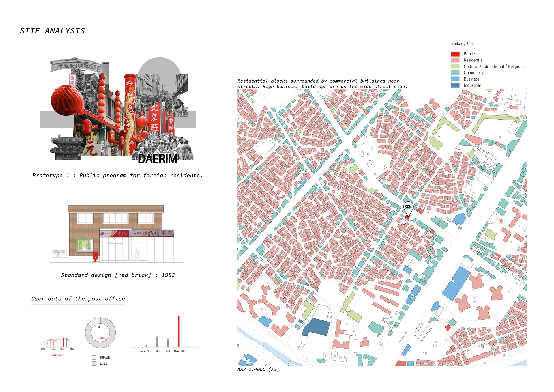Click the Commercial teal legend swatch
Image resolution: width=554 pixels, height=392 pixels.
tap(455, 73)
